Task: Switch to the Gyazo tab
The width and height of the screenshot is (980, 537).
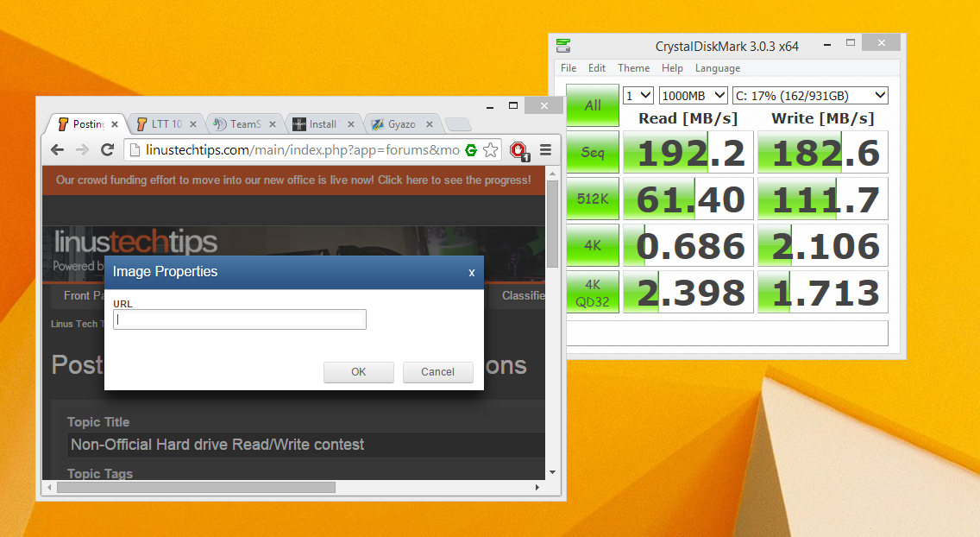Action: [x=403, y=124]
